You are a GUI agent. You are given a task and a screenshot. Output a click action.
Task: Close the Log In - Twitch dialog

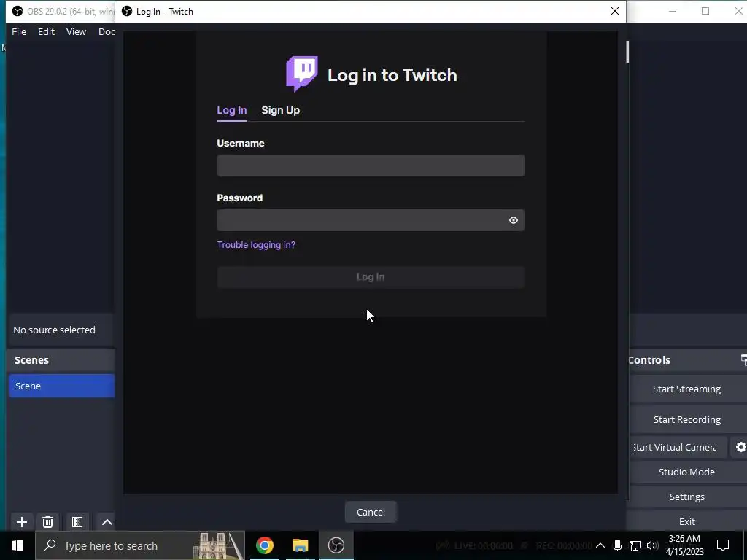pyautogui.click(x=614, y=11)
